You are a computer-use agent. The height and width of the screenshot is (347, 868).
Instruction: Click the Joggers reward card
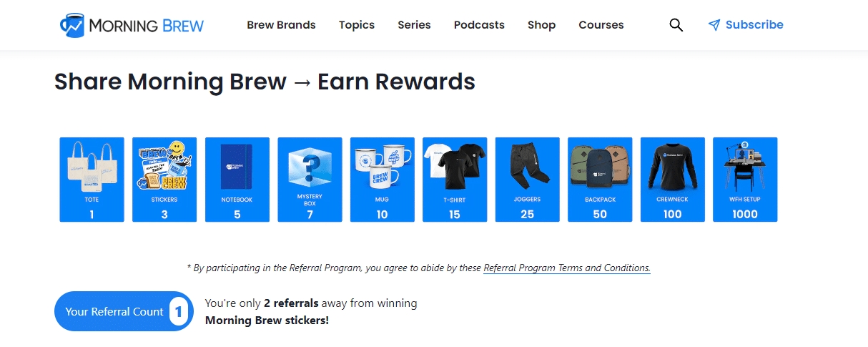(x=528, y=180)
